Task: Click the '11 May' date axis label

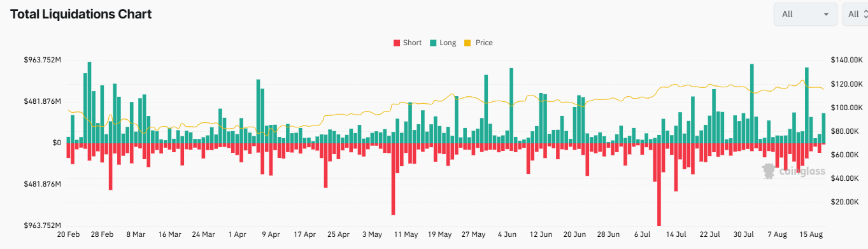Action: (x=406, y=234)
